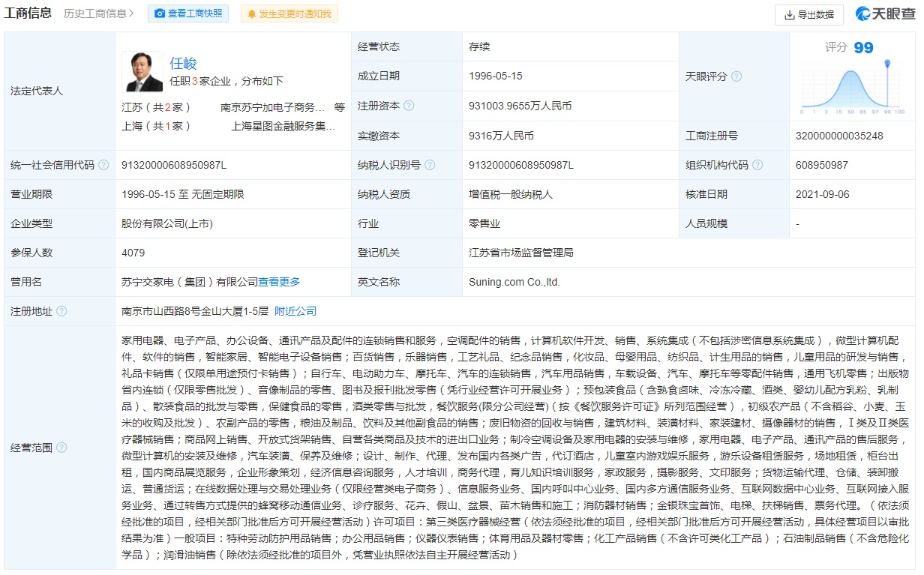Click the 参保人数 label cell
924x575 pixels.
click(60, 253)
